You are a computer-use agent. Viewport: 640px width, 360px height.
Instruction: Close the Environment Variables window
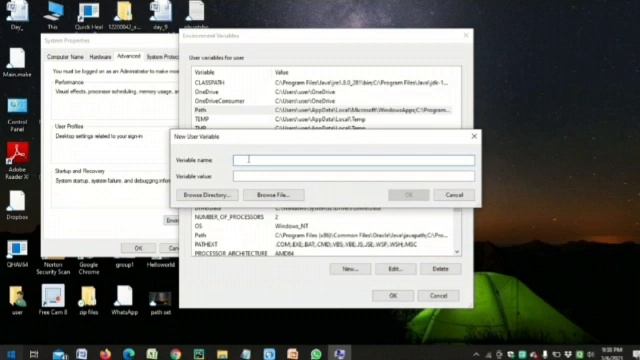coord(466,36)
